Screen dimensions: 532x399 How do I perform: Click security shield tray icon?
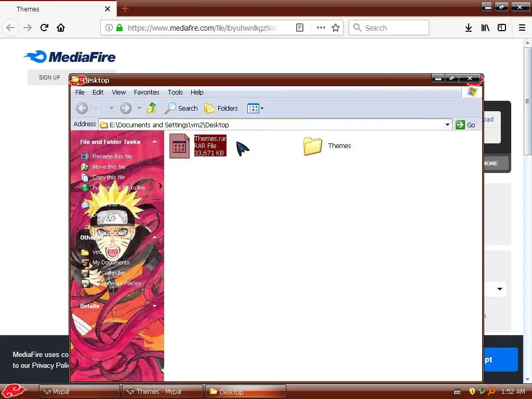(472, 391)
